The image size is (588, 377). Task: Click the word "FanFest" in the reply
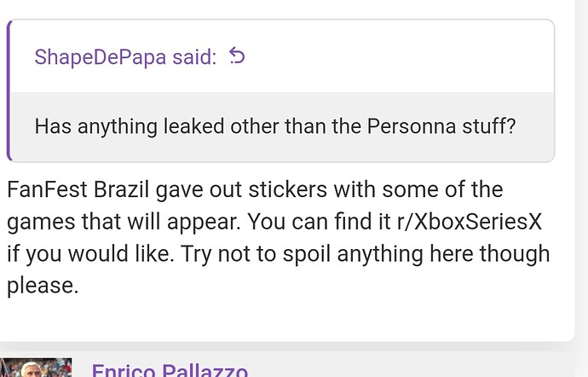pyautogui.click(x=47, y=189)
